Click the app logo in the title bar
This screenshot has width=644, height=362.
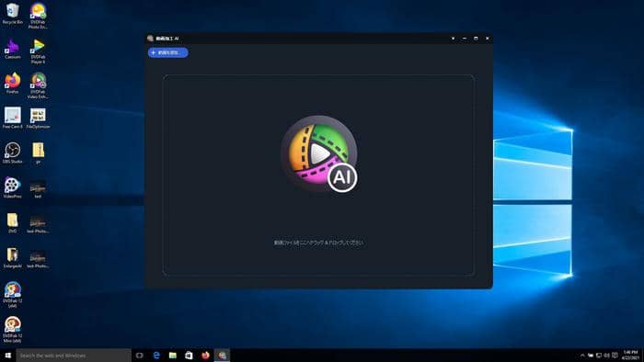[x=150, y=39]
